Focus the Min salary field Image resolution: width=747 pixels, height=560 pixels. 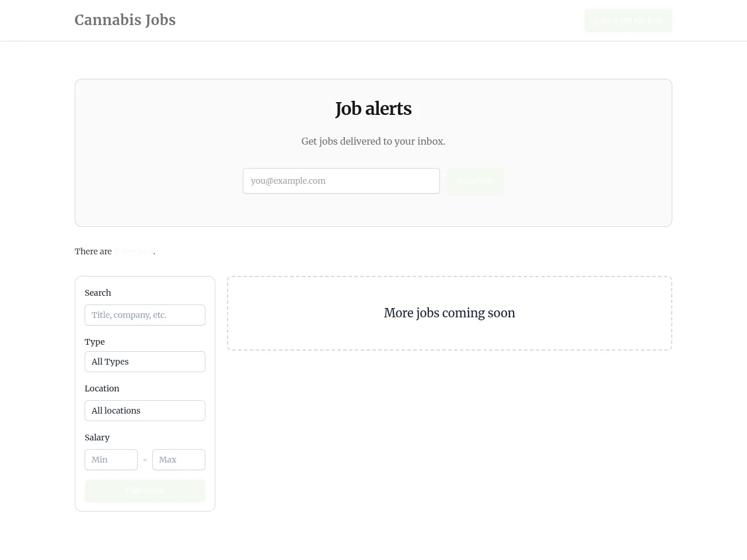(x=111, y=460)
